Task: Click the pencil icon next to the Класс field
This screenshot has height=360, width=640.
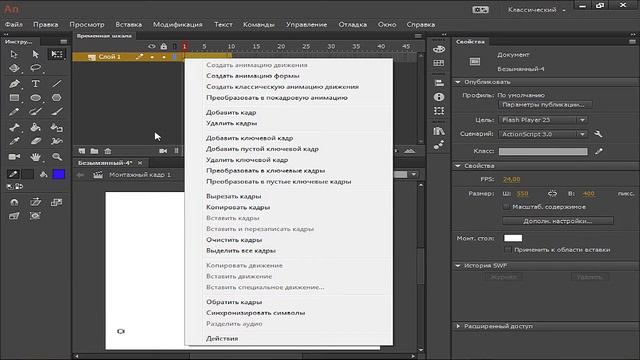Action: pos(598,151)
